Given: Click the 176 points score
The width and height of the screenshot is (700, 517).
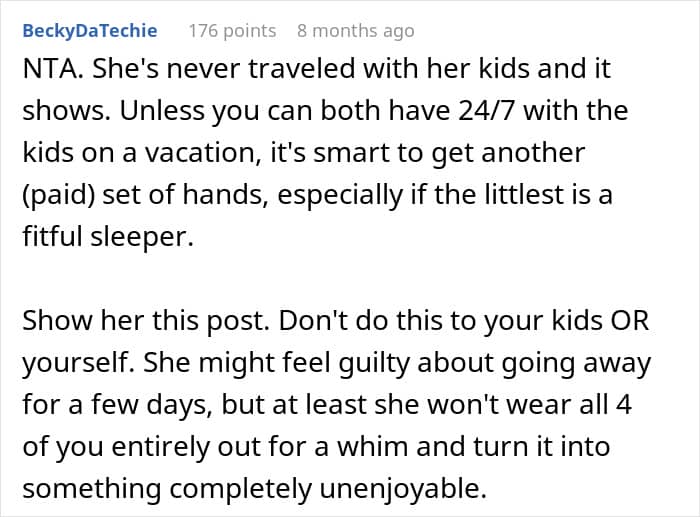Looking at the screenshot, I should click(x=232, y=31).
